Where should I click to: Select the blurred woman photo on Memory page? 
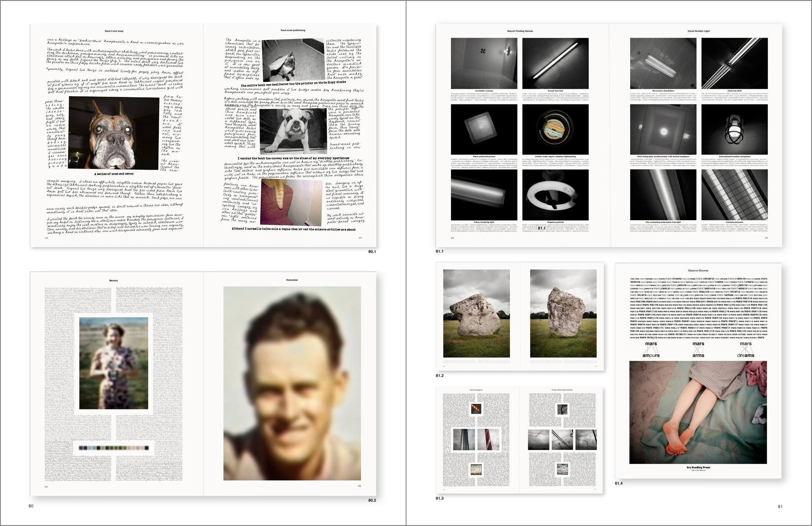(114, 363)
